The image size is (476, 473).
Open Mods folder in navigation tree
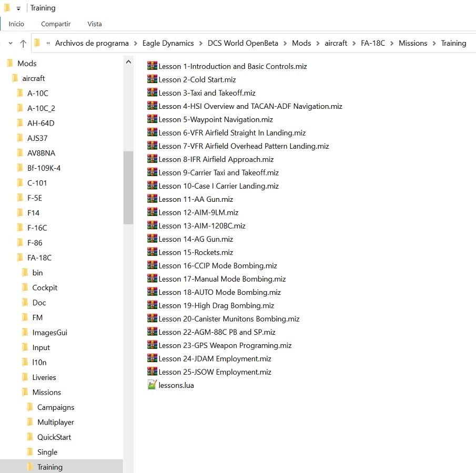[x=27, y=64]
